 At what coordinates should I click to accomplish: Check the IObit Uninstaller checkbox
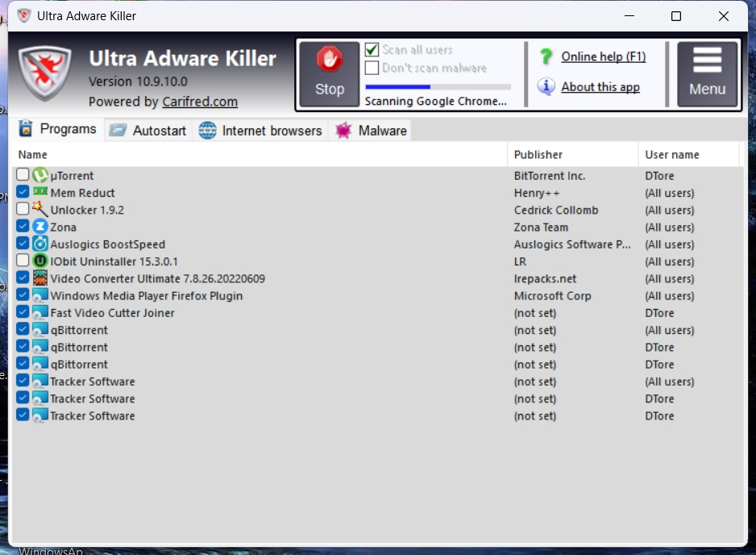click(x=23, y=260)
